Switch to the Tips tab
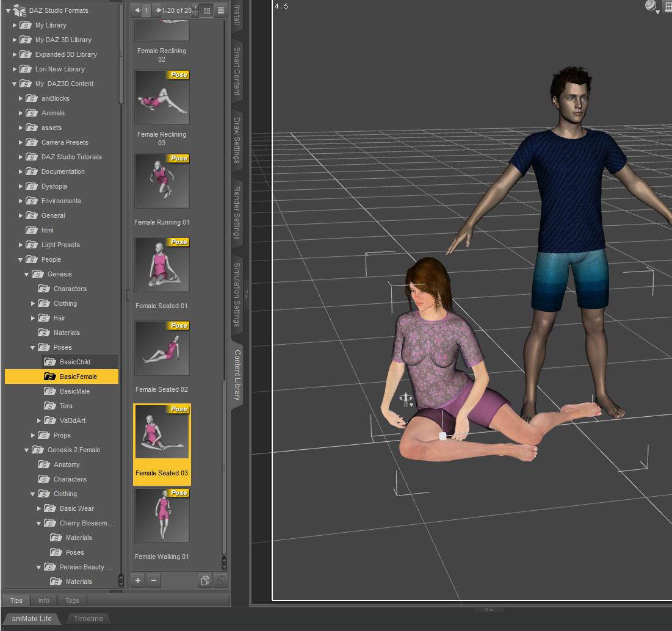 point(16,600)
